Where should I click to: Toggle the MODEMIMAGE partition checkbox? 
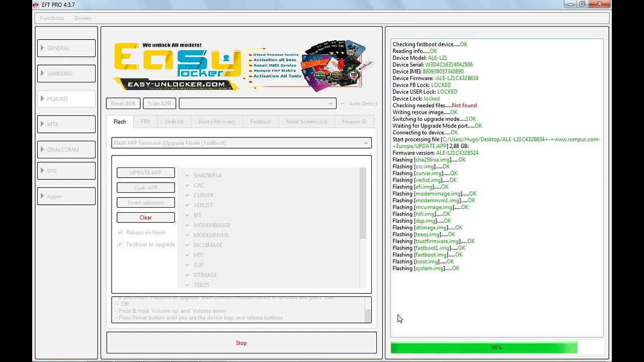point(188,225)
